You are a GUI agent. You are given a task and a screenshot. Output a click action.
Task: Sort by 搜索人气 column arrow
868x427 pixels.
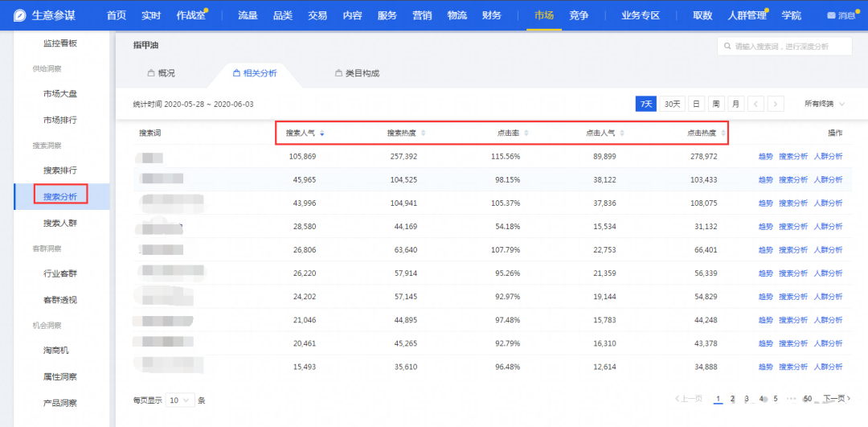(321, 133)
